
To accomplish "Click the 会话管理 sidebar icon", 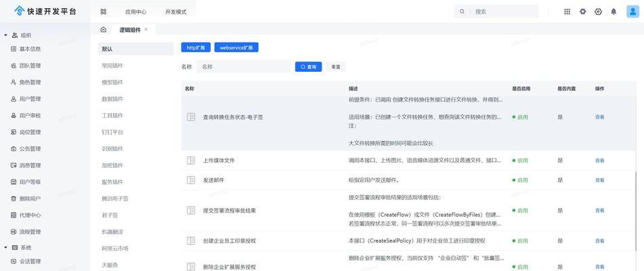I will click(x=14, y=261).
